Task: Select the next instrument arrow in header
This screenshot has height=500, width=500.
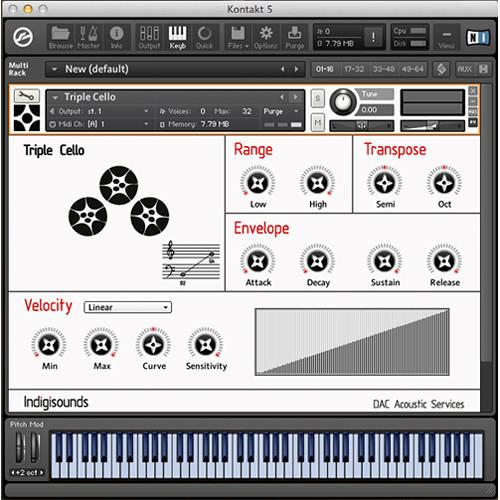Action: pyautogui.click(x=295, y=97)
